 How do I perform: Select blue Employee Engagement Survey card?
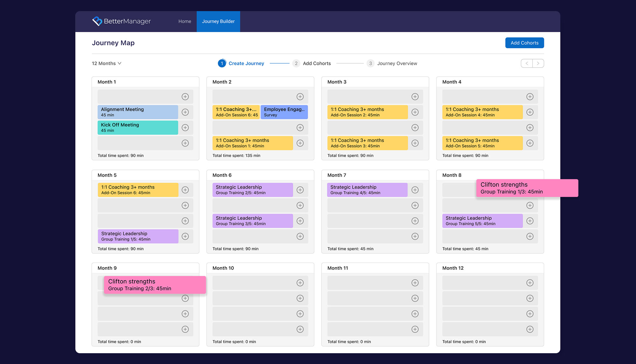tap(284, 112)
